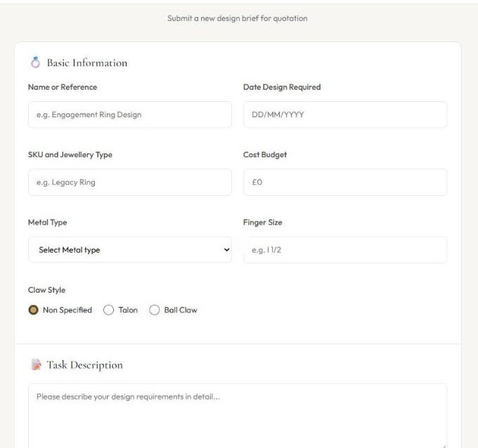
Task: Click the Date Design Required field
Action: [x=345, y=115]
